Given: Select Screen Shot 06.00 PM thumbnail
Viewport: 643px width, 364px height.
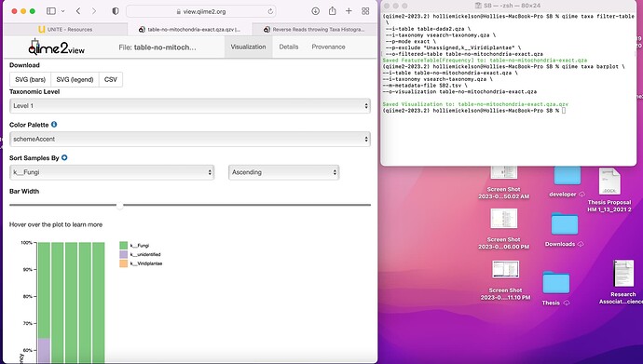Looking at the screenshot, I should click(503, 219).
